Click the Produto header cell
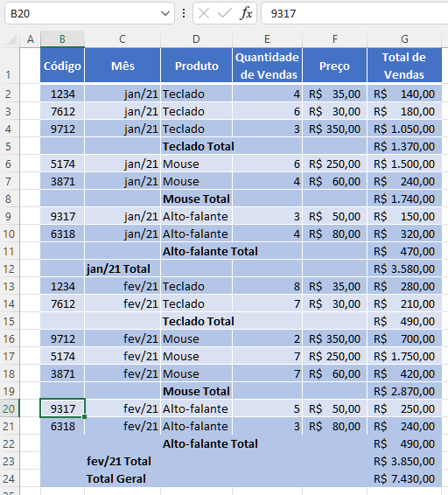448x495 pixels. [x=196, y=66]
